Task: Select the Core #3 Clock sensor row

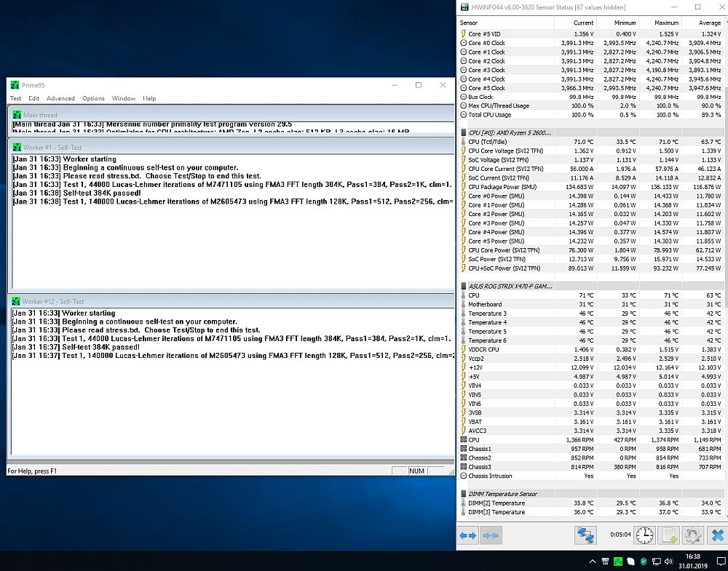Action: [x=590, y=70]
